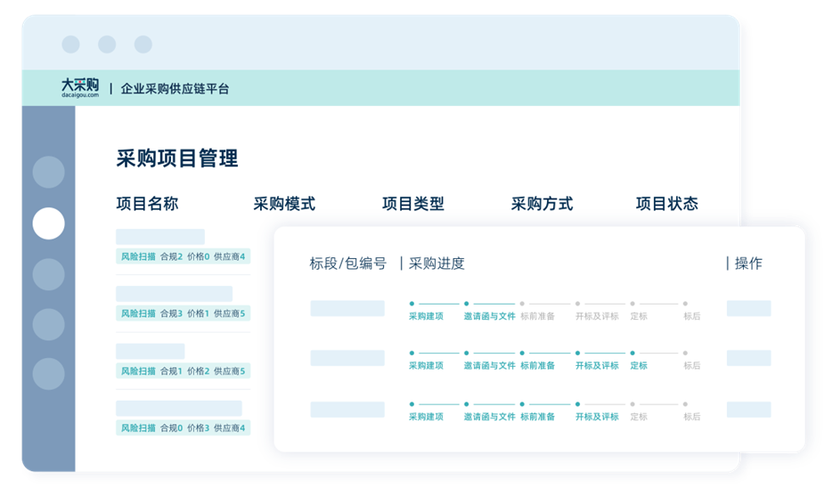The width and height of the screenshot is (824, 504).
Task: Click 邀请函与文件 step in the first progress row
Action: pos(489,316)
